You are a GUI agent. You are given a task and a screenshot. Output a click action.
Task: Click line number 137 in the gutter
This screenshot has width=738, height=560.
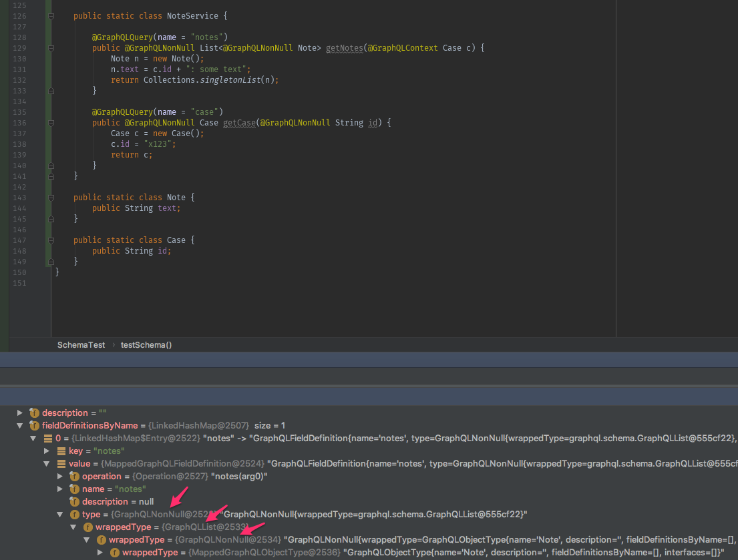[x=19, y=133]
